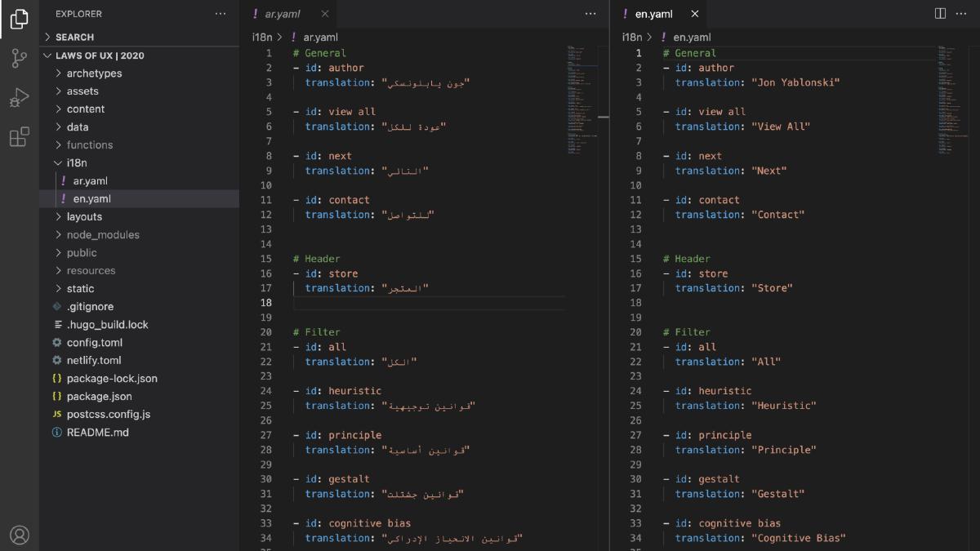Image resolution: width=980 pixels, height=551 pixels.
Task: Click "id: contact" line in ar.yaml
Action: (332, 200)
